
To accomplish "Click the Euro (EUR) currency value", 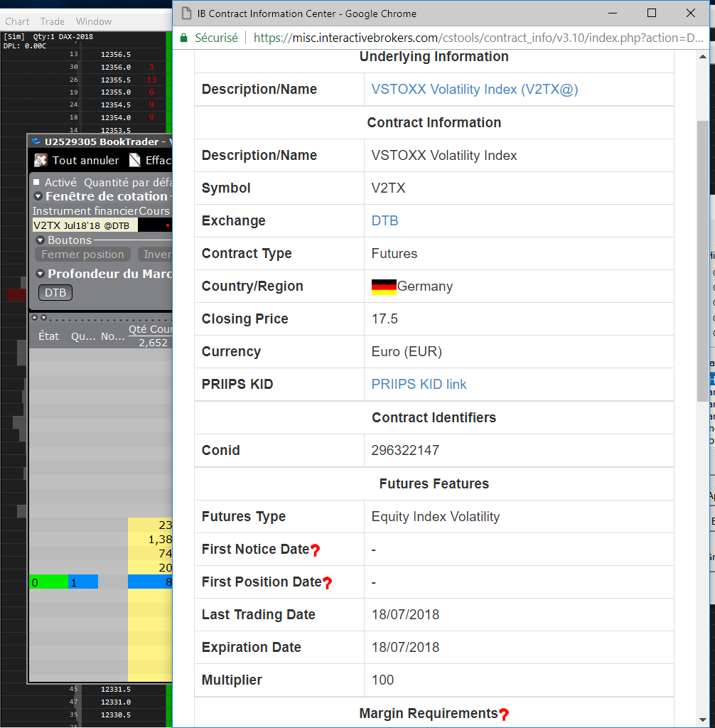I will coord(407,351).
